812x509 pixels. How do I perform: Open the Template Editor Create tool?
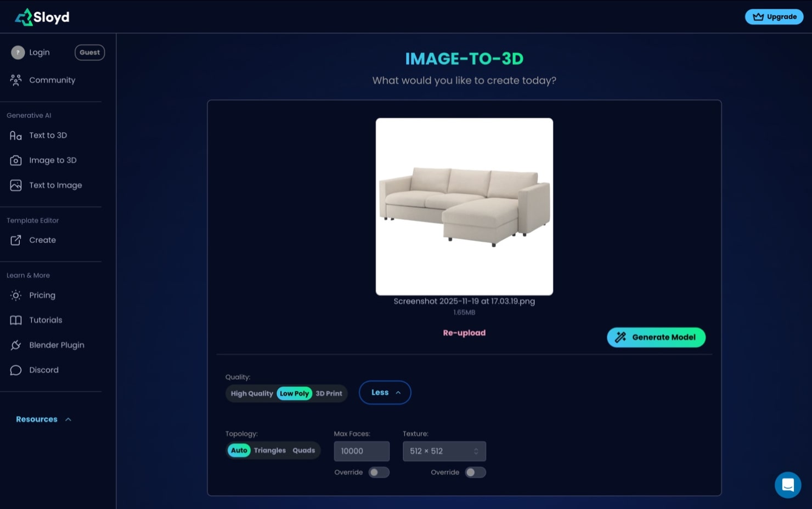tap(42, 240)
